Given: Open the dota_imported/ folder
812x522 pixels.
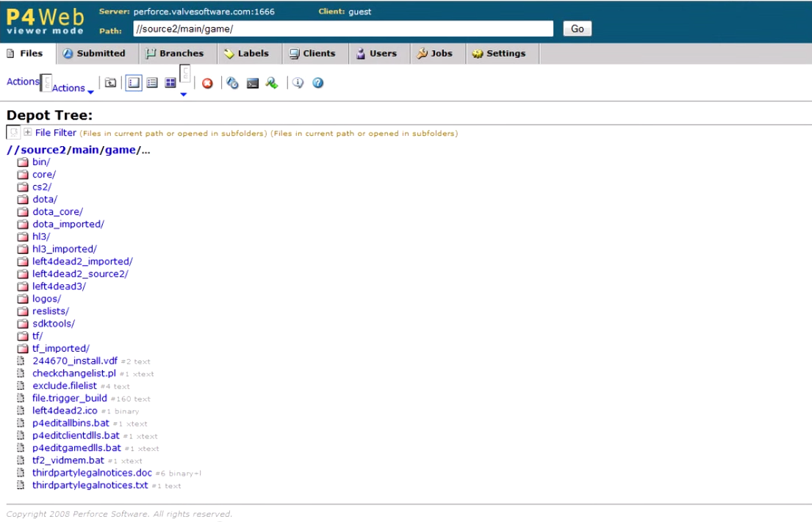Looking at the screenshot, I should click(x=68, y=224).
